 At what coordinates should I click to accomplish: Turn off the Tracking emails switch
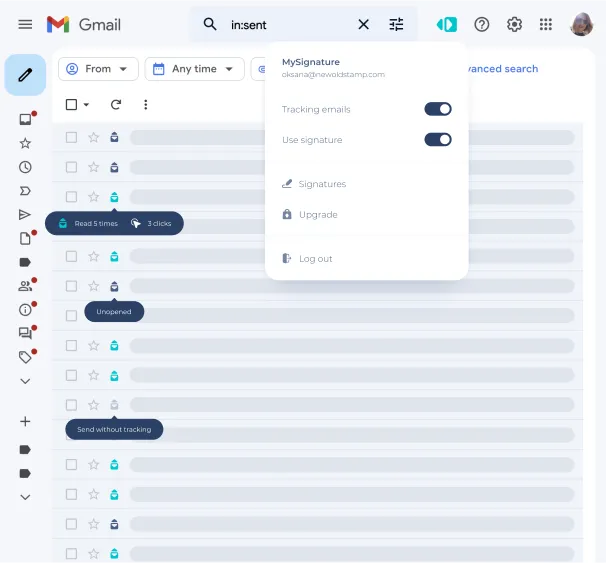pos(438,109)
